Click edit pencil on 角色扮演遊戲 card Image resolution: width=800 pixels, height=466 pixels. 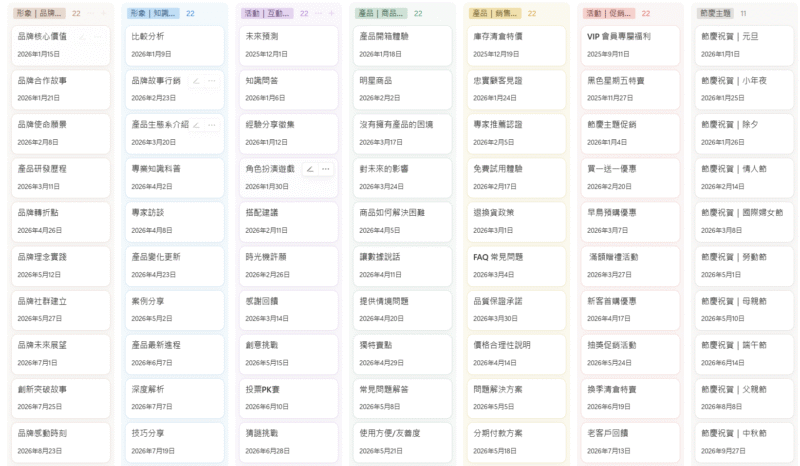(310, 169)
